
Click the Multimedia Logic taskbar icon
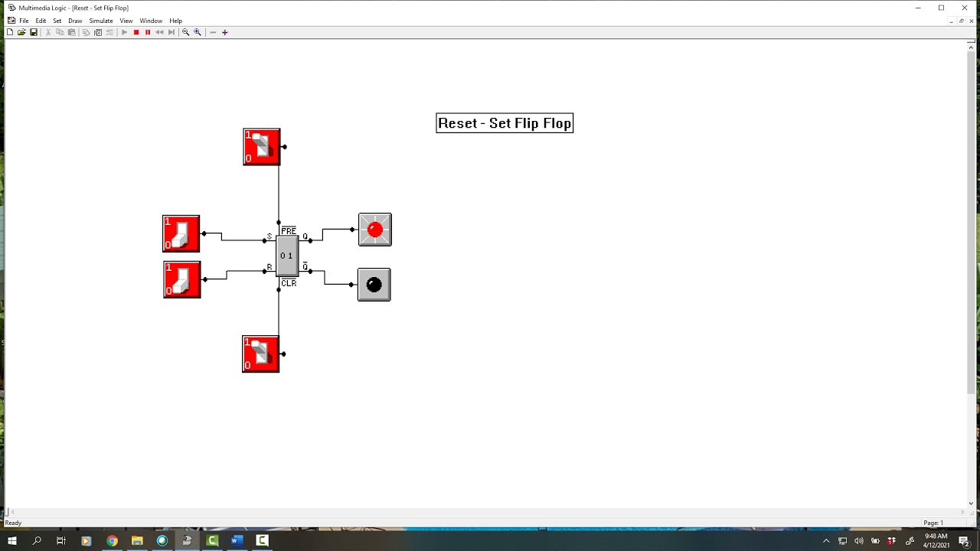point(187,540)
